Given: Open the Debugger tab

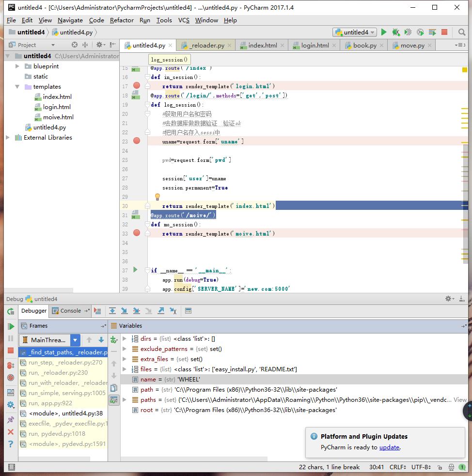Looking at the screenshot, I should (x=34, y=311).
